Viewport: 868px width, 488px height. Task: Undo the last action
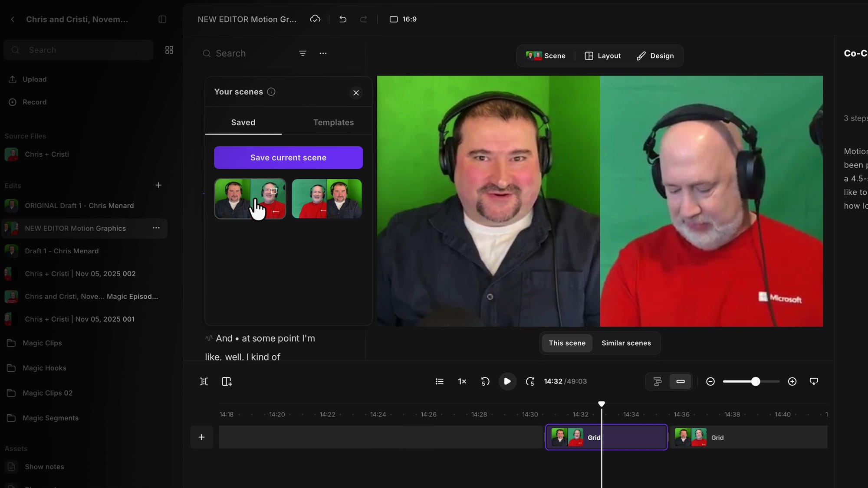point(343,19)
